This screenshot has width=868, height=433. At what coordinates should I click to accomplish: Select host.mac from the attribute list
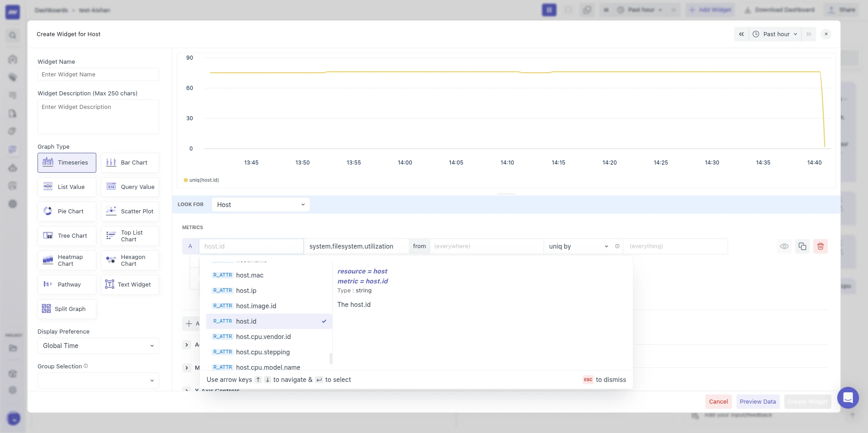(x=269, y=275)
